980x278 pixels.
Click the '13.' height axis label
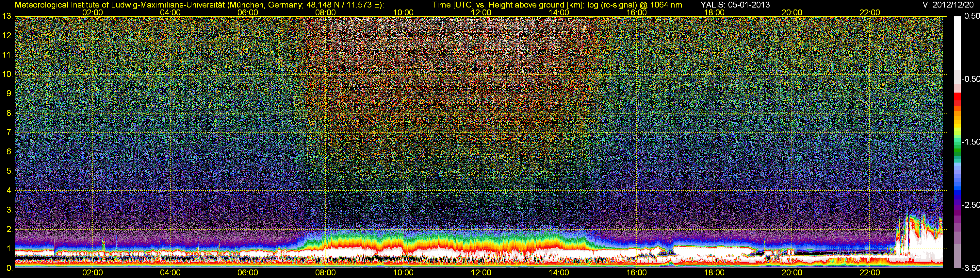pos(7,16)
